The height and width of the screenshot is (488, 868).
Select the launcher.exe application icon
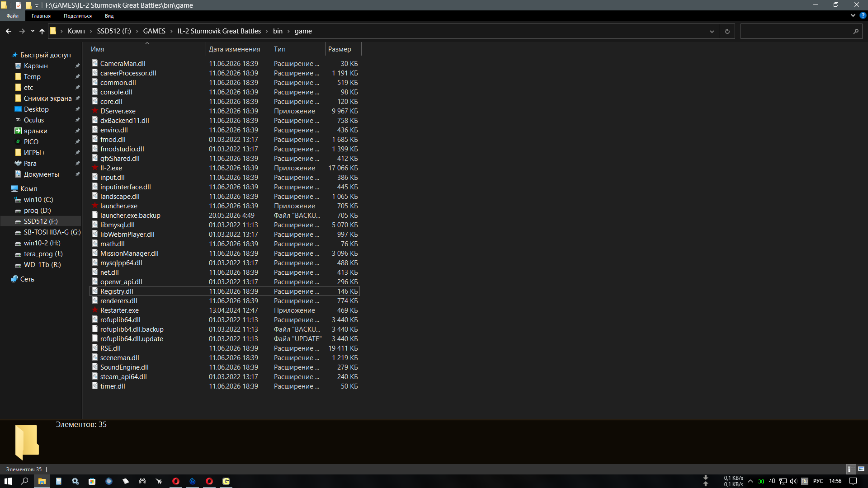[x=95, y=206]
